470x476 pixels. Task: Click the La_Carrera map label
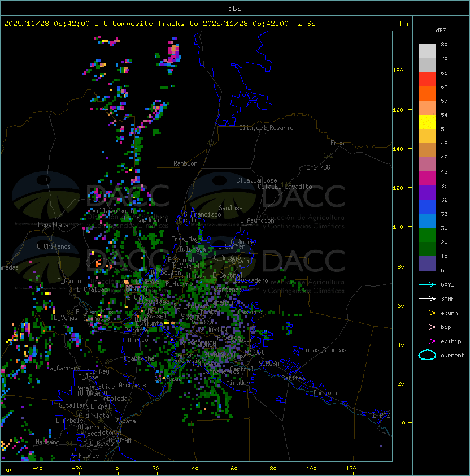coord(64,368)
